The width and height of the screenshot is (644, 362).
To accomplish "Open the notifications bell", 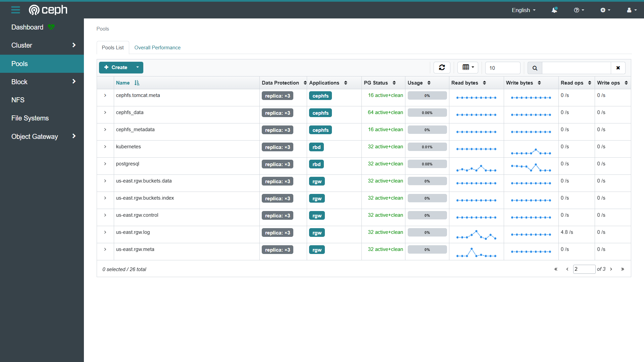I will tap(554, 10).
